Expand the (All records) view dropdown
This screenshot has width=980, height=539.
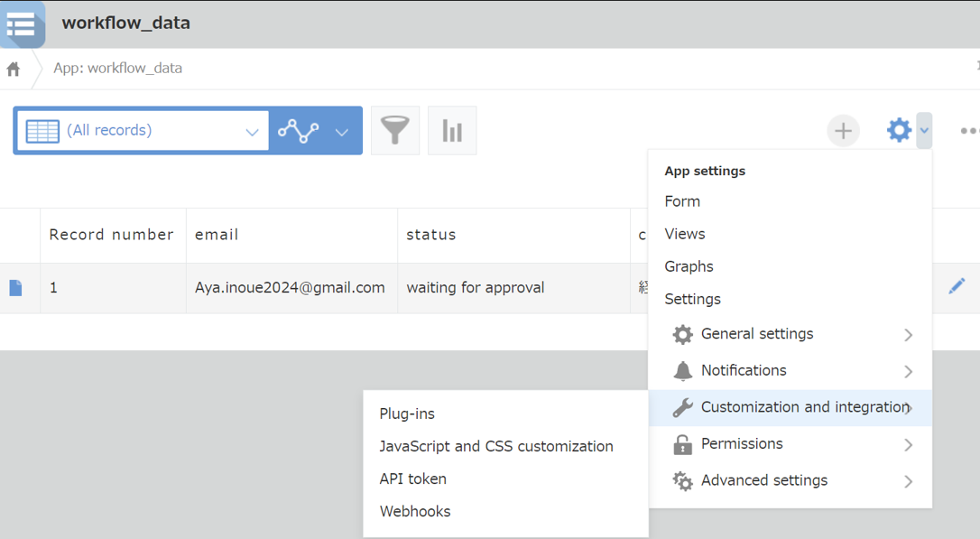point(252,132)
